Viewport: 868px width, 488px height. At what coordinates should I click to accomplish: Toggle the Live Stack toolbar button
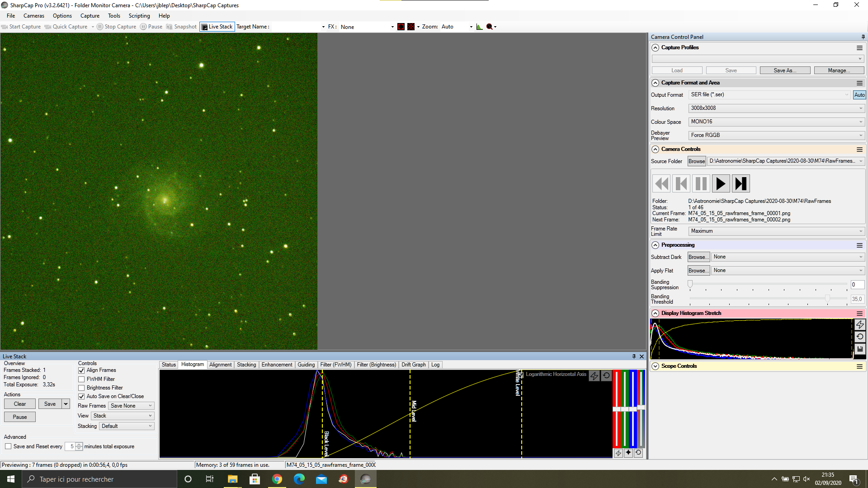[x=217, y=27]
